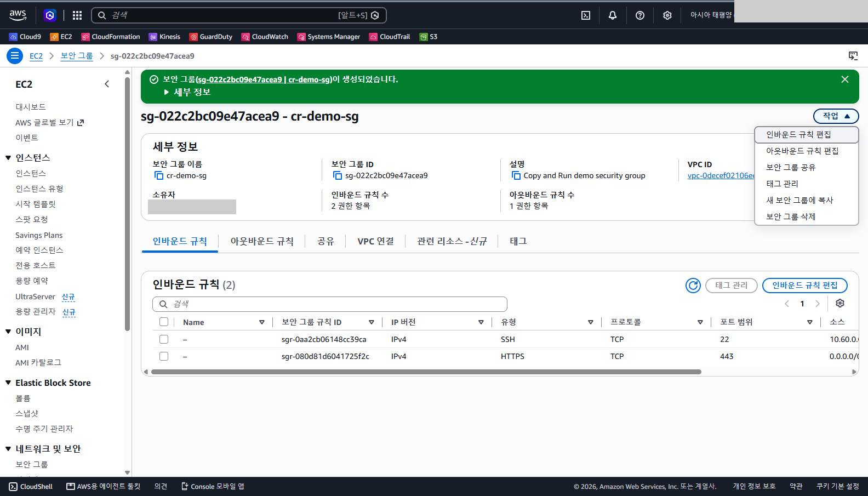
Task: Collapse the 인스턴스 navigation section
Action: (x=8, y=158)
